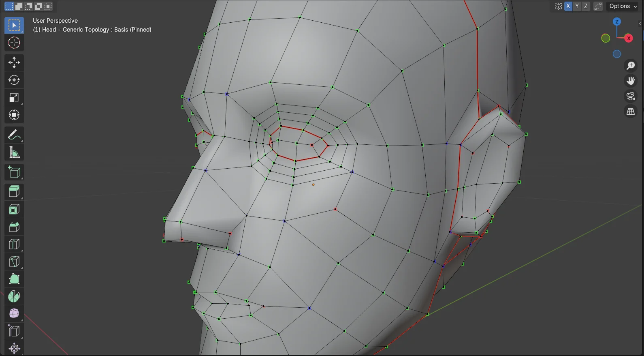This screenshot has height=356, width=644.
Task: Click the red X axis gizmo ball
Action: pos(629,38)
